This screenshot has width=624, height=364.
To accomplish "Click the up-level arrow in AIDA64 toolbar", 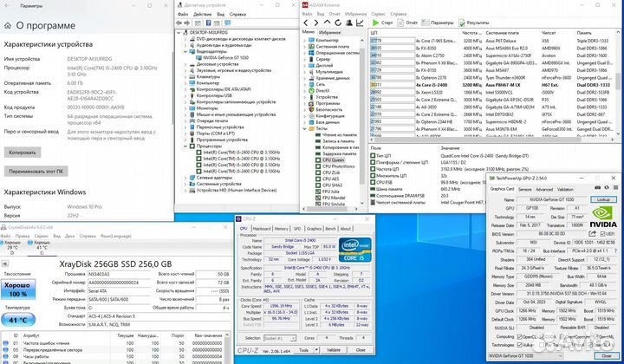I will 327,23.
